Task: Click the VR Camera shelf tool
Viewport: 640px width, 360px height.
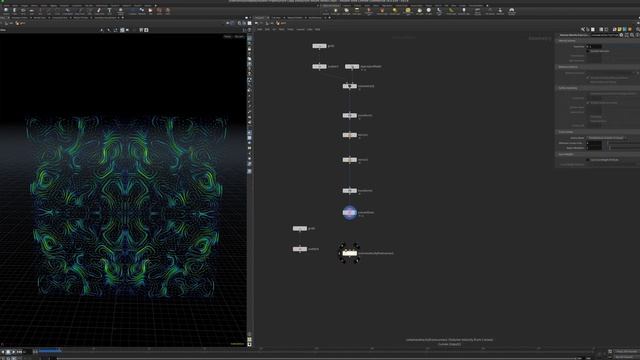Action: click(x=490, y=11)
